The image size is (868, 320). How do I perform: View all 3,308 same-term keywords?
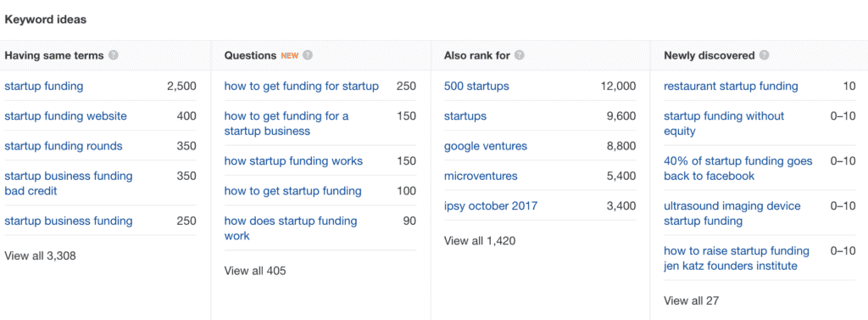click(x=40, y=255)
